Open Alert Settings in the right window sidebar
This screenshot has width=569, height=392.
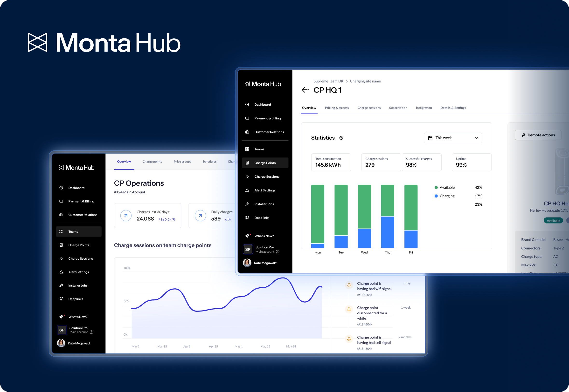(x=264, y=190)
